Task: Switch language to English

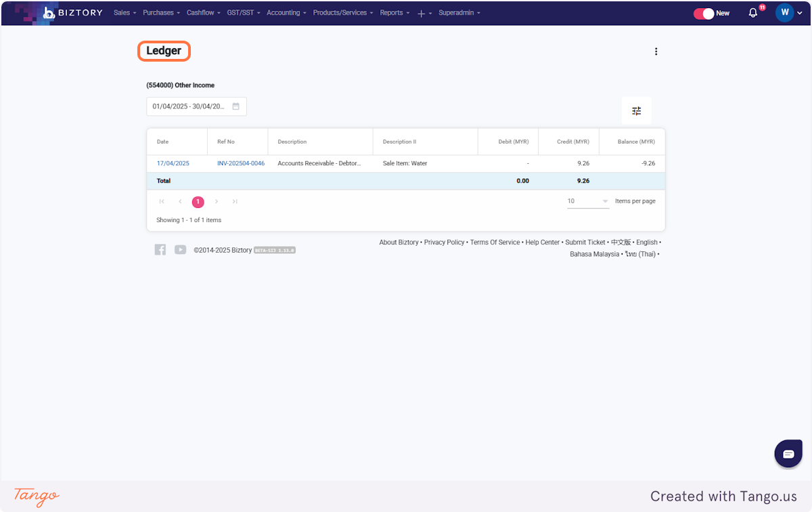Action: (647, 242)
